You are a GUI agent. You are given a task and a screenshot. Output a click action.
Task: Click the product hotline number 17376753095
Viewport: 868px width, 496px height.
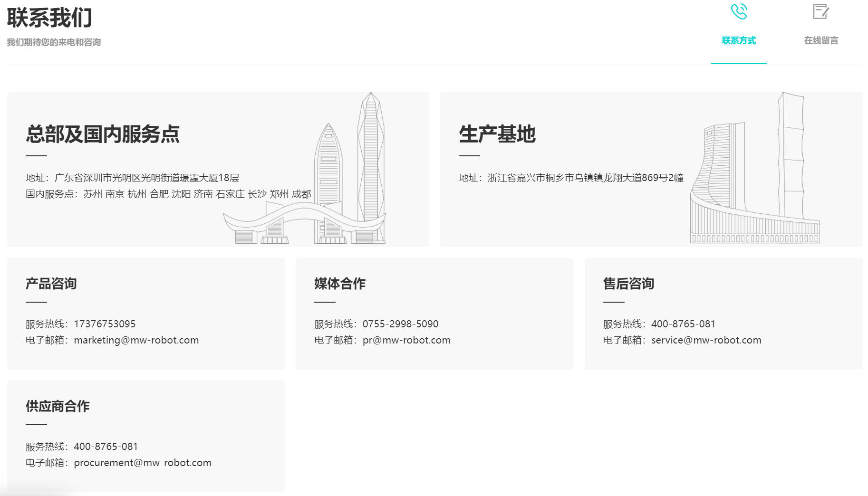[x=105, y=324]
